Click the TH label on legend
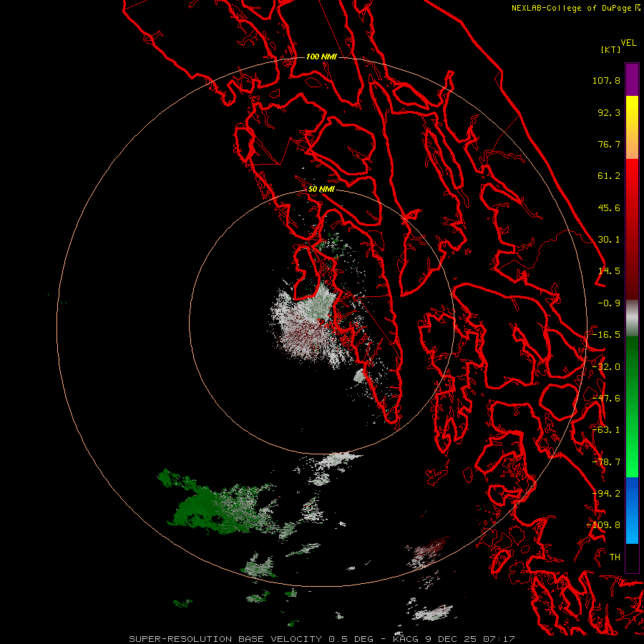Screen dimensions: 644x644 pos(615,557)
